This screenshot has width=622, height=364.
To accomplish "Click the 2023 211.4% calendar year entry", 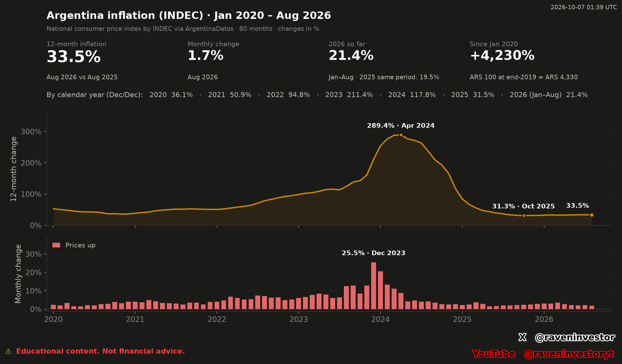I will [349, 95].
